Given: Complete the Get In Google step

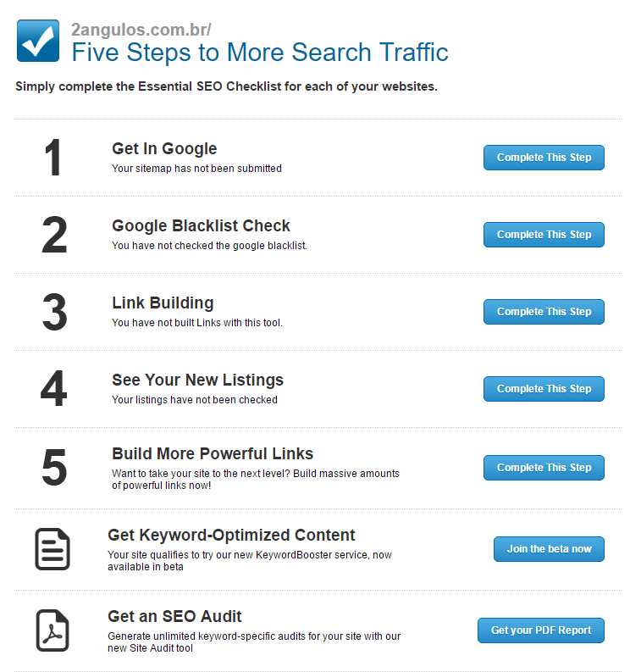Looking at the screenshot, I should pos(544,158).
